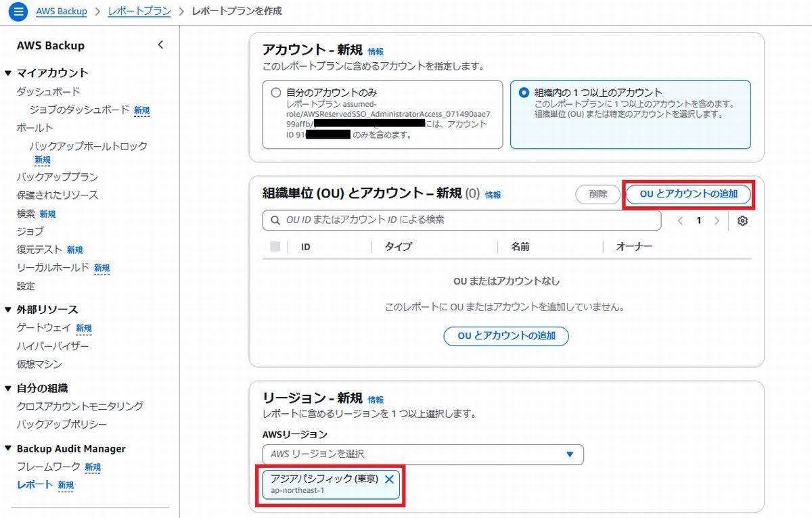Click the レポートプランを作成 breadcrumb text
Screen dimensions: 812x518
[x=237, y=11]
